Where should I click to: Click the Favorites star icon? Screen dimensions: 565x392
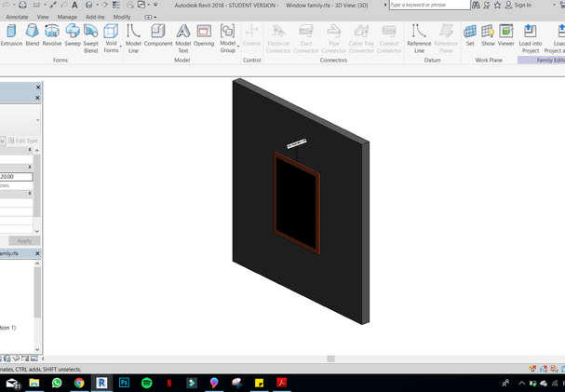498,5
